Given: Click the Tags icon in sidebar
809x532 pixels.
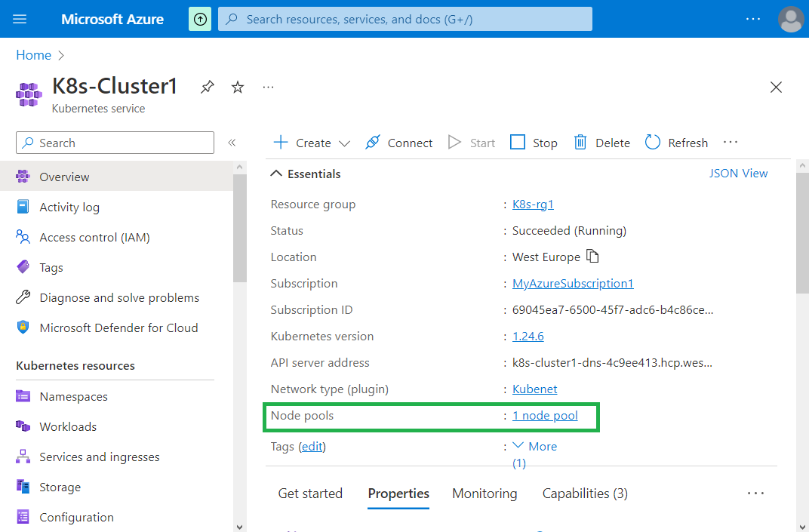Looking at the screenshot, I should pos(23,267).
